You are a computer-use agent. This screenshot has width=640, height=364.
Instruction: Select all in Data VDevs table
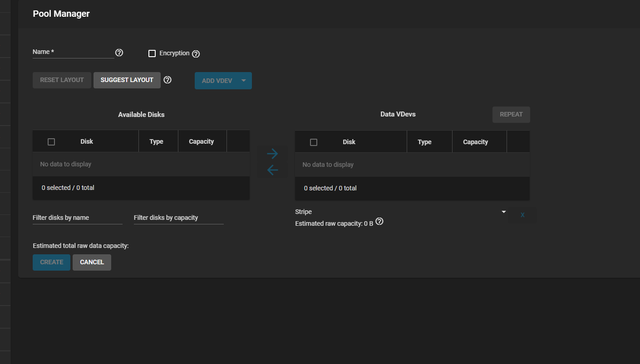click(x=314, y=142)
